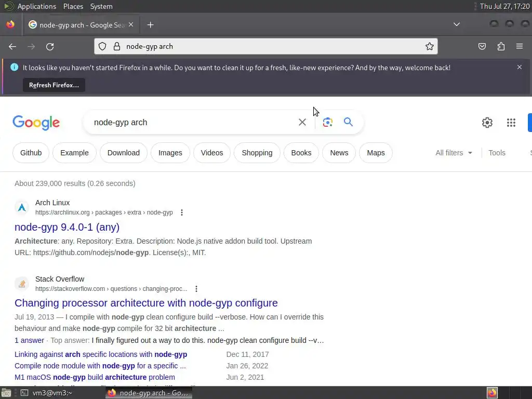Open the Places menu
The width and height of the screenshot is (532, 399).
point(73,6)
